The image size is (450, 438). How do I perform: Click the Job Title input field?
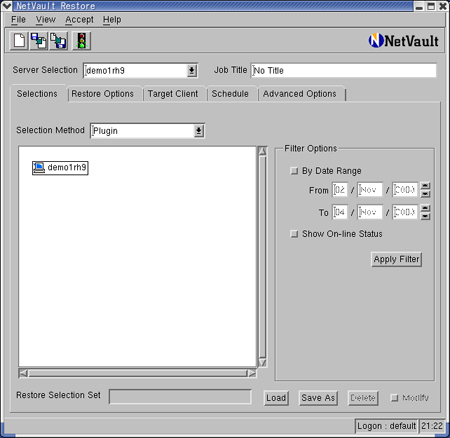[343, 71]
